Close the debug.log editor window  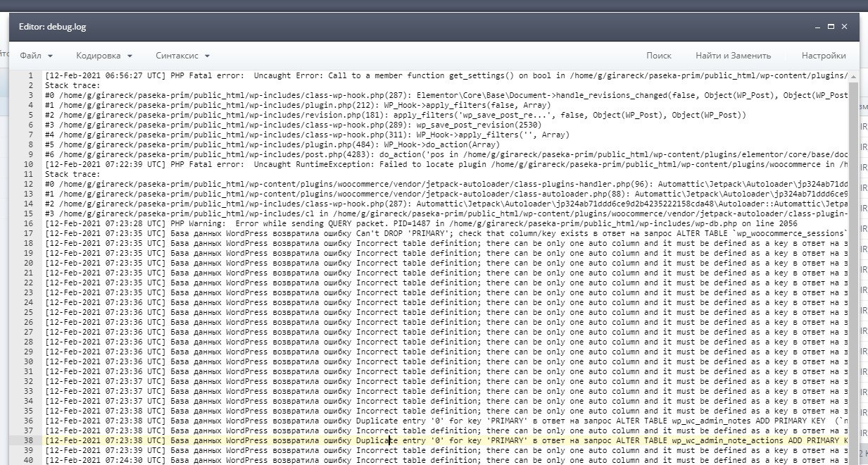point(844,27)
